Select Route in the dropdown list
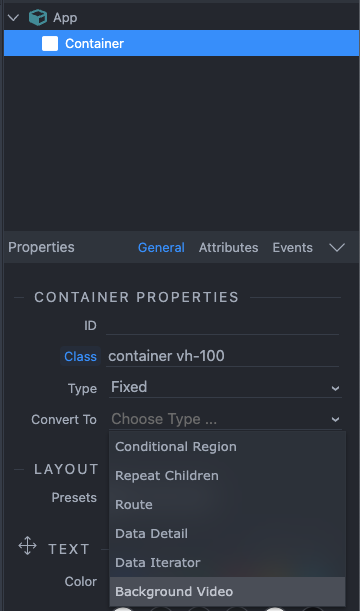Image resolution: width=360 pixels, height=611 pixels. 227,505
